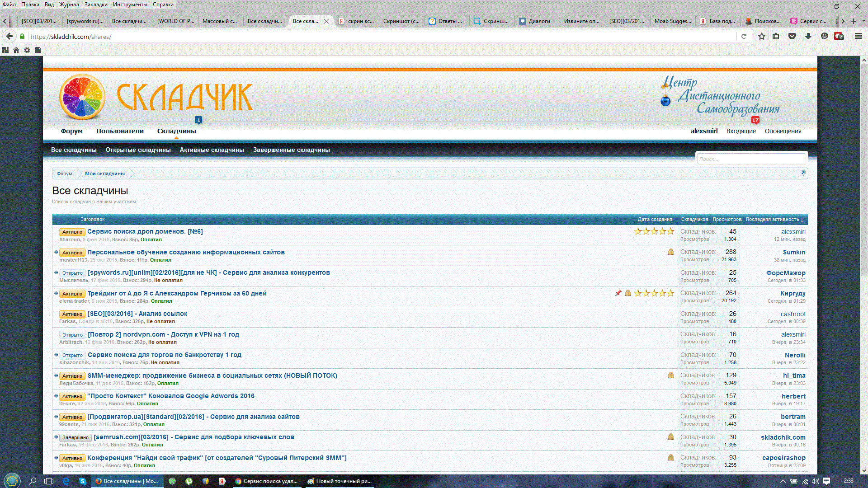868x488 pixels.
Task: Switch to Открытые складчины tab
Action: [138, 150]
